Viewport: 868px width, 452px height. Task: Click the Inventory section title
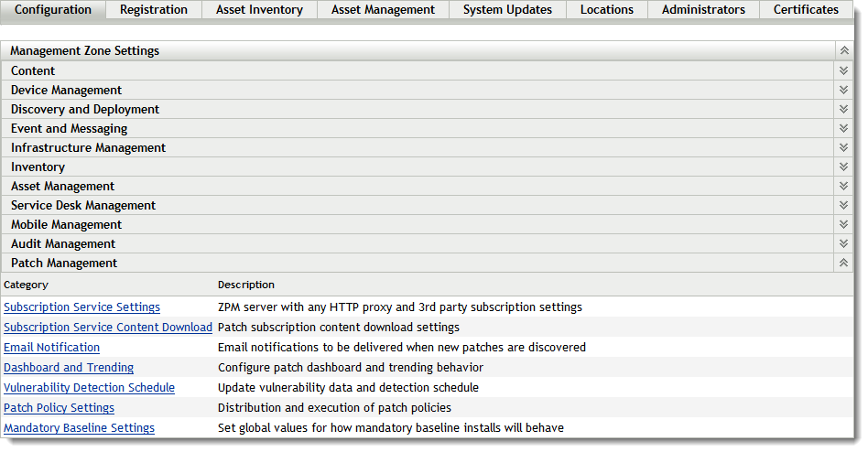[x=38, y=167]
